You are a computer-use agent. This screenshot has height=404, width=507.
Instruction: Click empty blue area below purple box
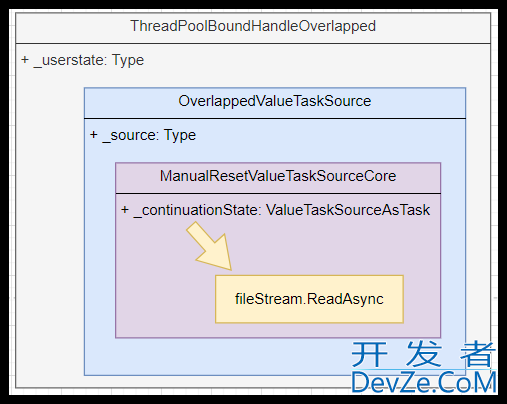217,357
